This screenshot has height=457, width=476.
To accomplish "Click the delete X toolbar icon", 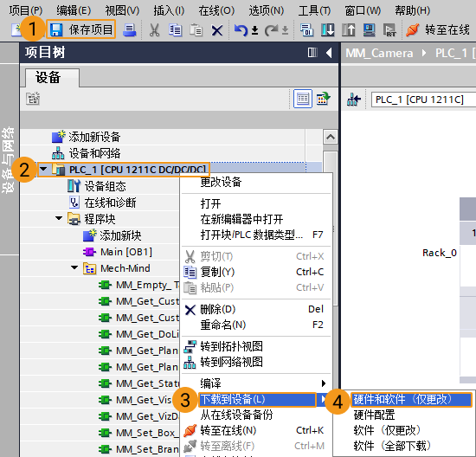I will coord(216,30).
